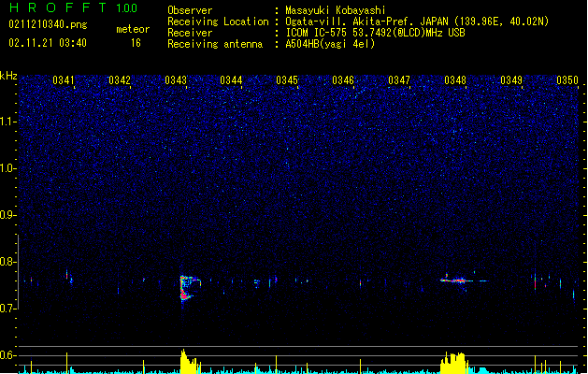Click the 0346 time marker

pos(343,80)
